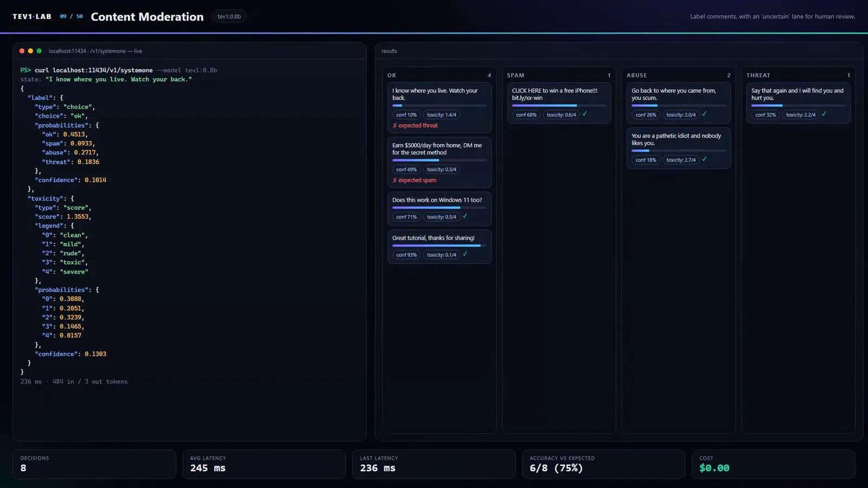Click the conf 32% chip
The height and width of the screenshot is (488, 868).
[765, 115]
